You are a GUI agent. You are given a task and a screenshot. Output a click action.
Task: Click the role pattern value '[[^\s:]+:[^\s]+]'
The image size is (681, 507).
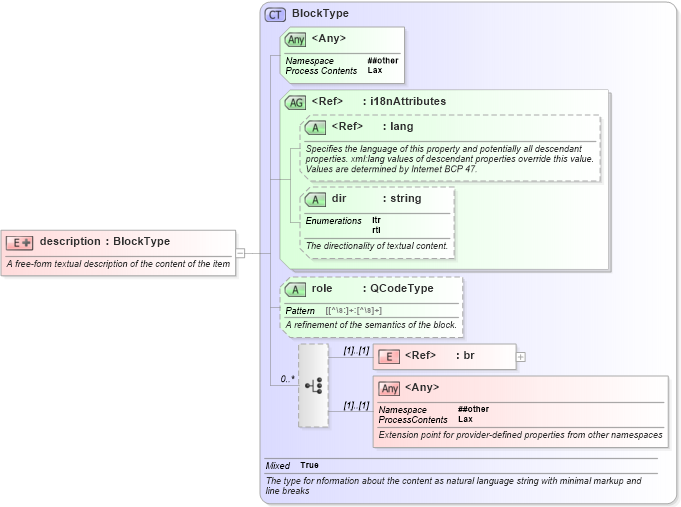(x=354, y=311)
